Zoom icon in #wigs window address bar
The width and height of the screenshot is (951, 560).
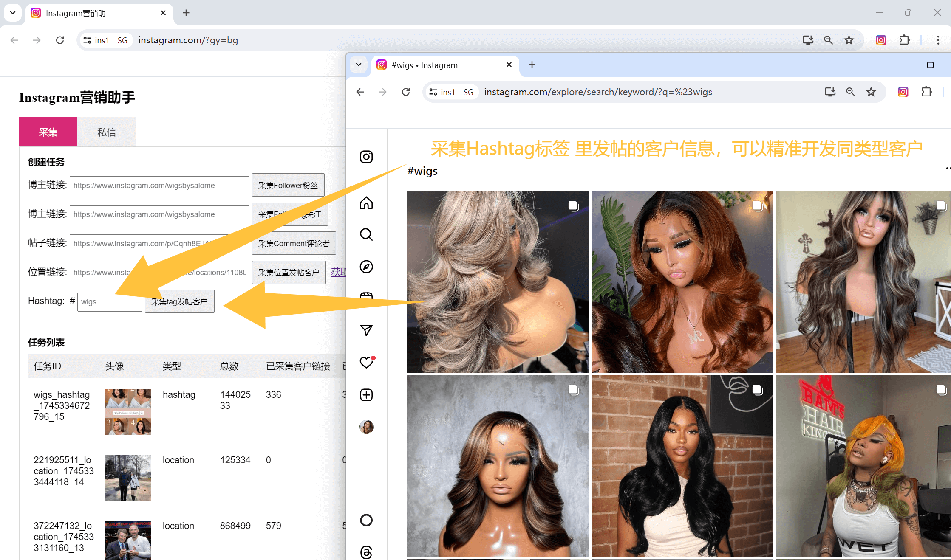tap(850, 92)
